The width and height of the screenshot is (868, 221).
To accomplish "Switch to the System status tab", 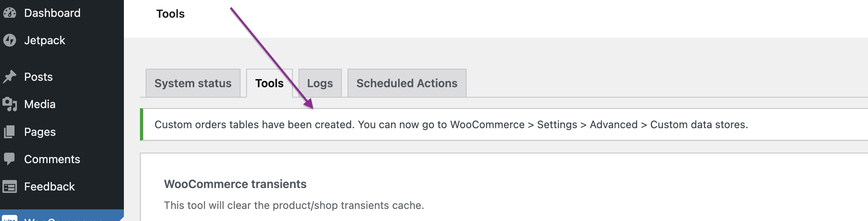I will coord(193,83).
